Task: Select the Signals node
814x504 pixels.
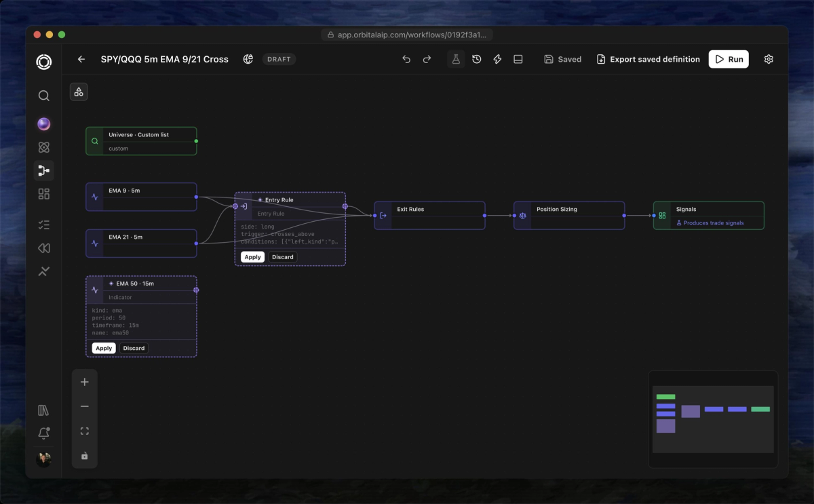Action: coord(708,215)
